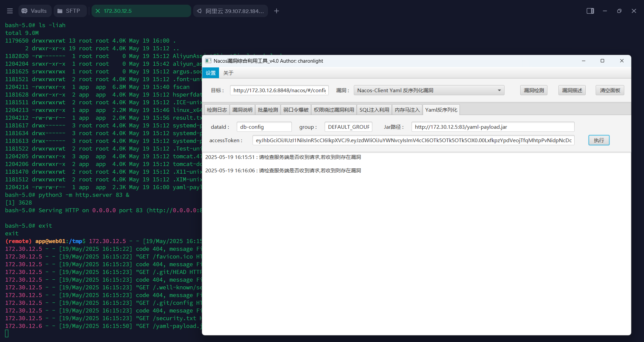
Task: Click the 16:16:06 log entry
Action: (x=283, y=170)
